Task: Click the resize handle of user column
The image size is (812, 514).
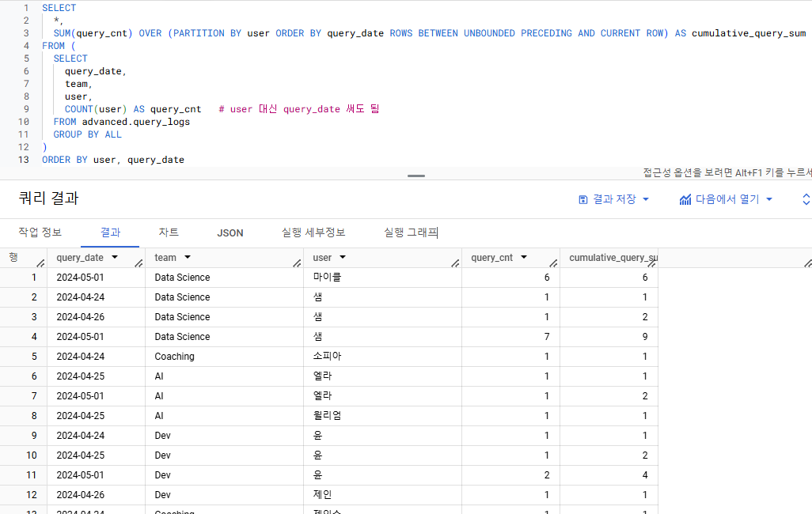Action: point(455,263)
